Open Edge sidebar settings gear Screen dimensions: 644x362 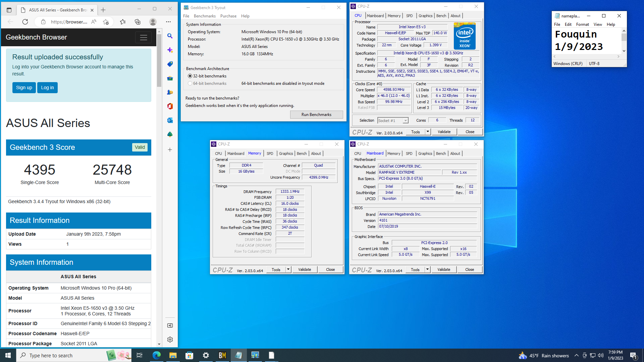tap(170, 340)
